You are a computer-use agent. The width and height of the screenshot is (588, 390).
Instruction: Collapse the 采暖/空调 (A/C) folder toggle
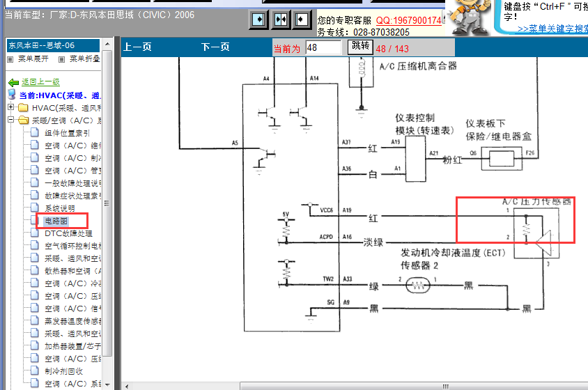[x=11, y=120]
